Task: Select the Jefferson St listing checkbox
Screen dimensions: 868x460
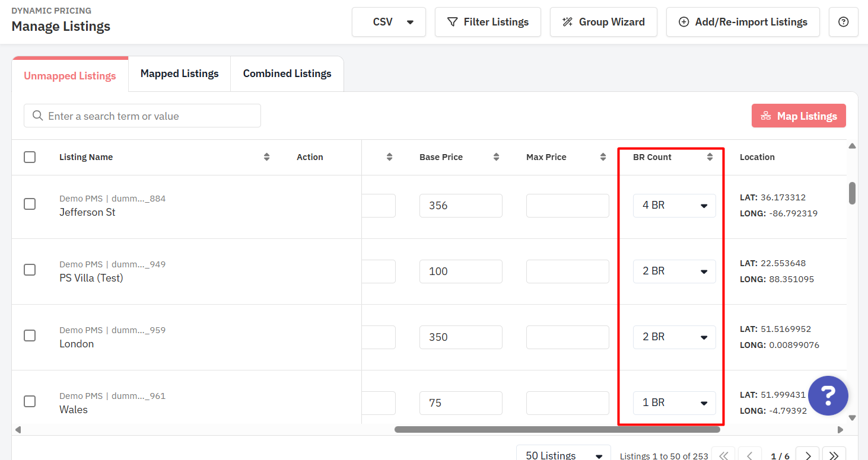Action: pos(30,204)
